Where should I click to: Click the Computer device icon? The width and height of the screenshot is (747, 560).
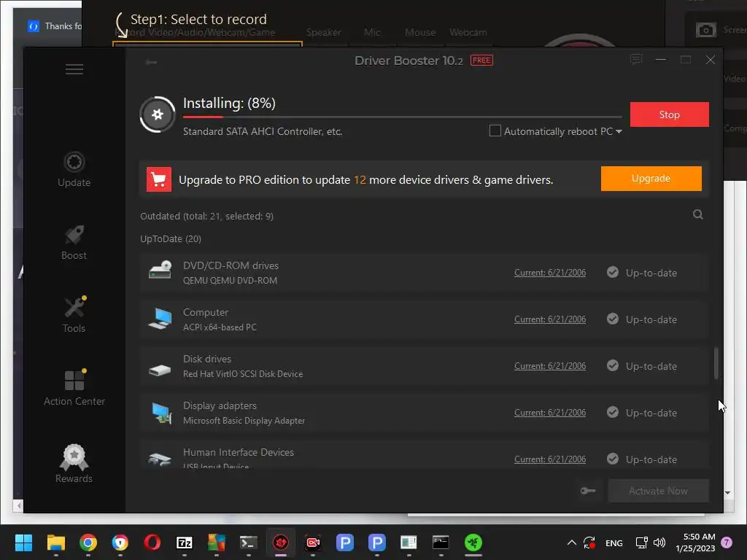tap(160, 318)
